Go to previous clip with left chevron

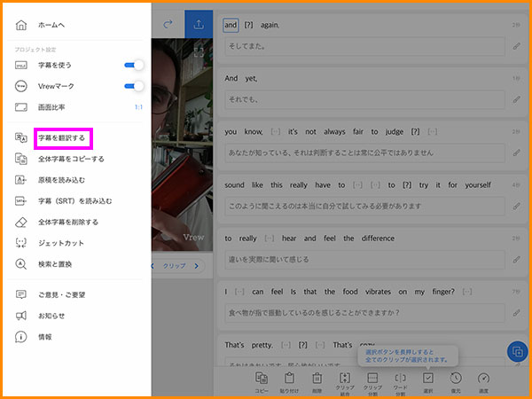153,266
